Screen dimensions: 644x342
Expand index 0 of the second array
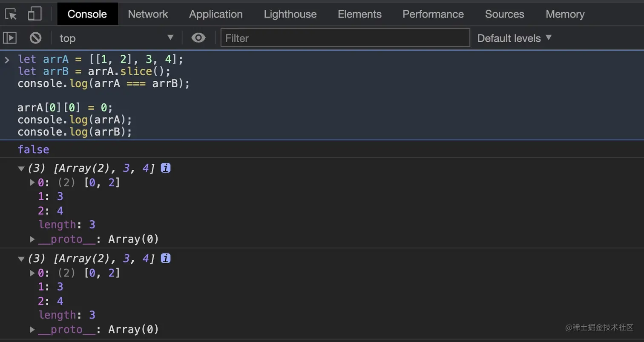(x=32, y=273)
